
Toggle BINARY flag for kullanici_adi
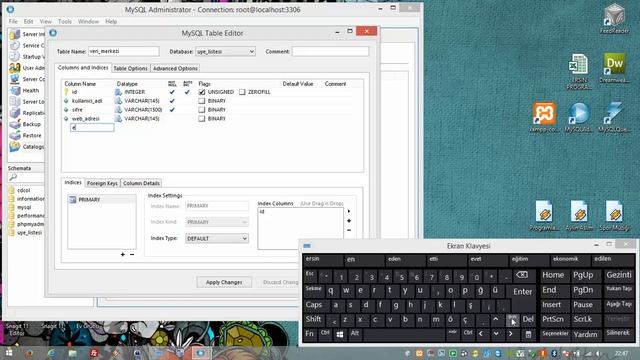(x=202, y=101)
